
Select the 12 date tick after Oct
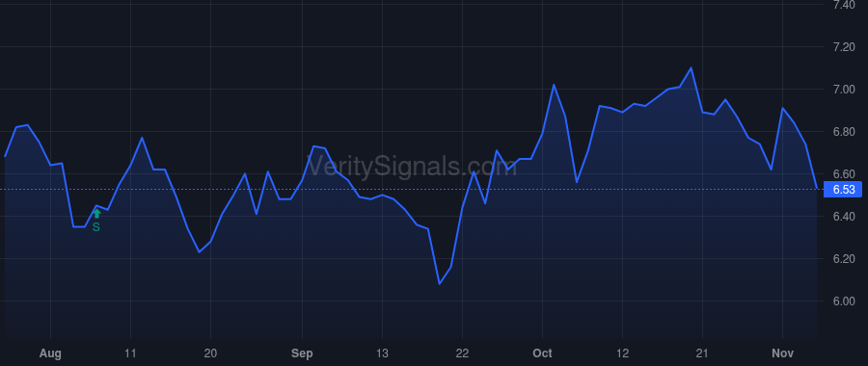(x=622, y=353)
